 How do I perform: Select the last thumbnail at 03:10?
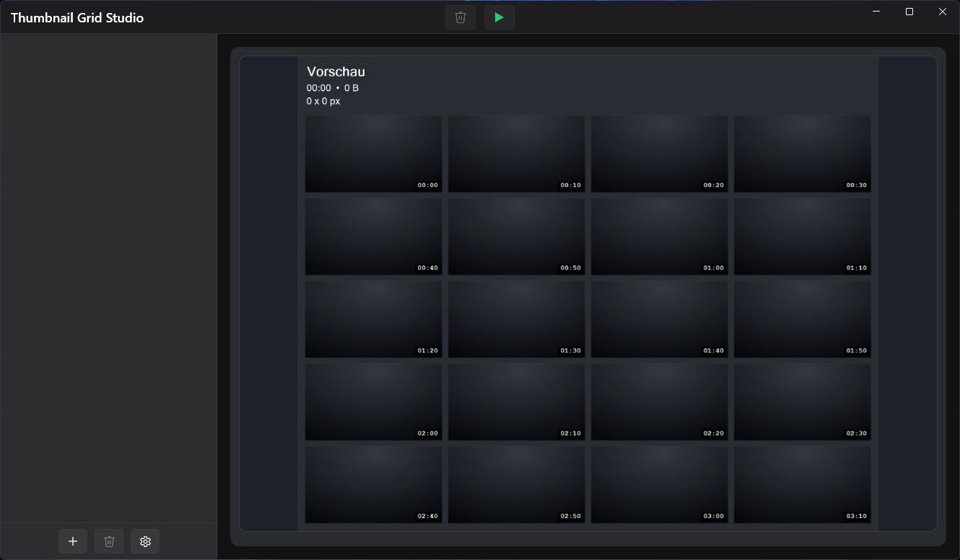tap(802, 484)
